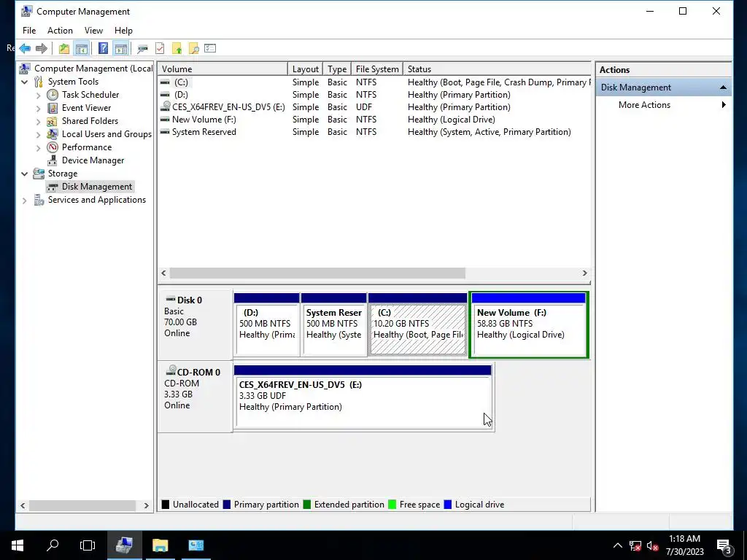Select the (C:) 10.20 GB partition block
Image resolution: width=747 pixels, height=560 pixels.
point(418,324)
